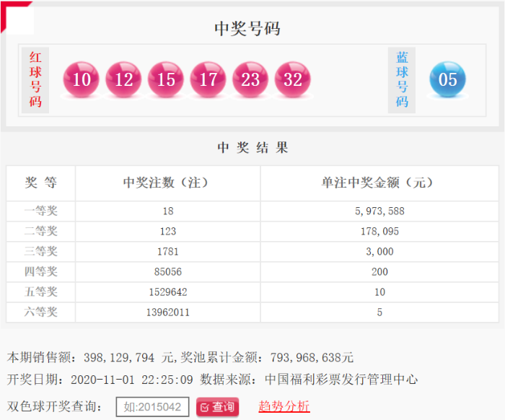Viewport: 505px width, 420px height.
Task: Focus the 双色球开奖查询 issue number input
Action: (153, 407)
